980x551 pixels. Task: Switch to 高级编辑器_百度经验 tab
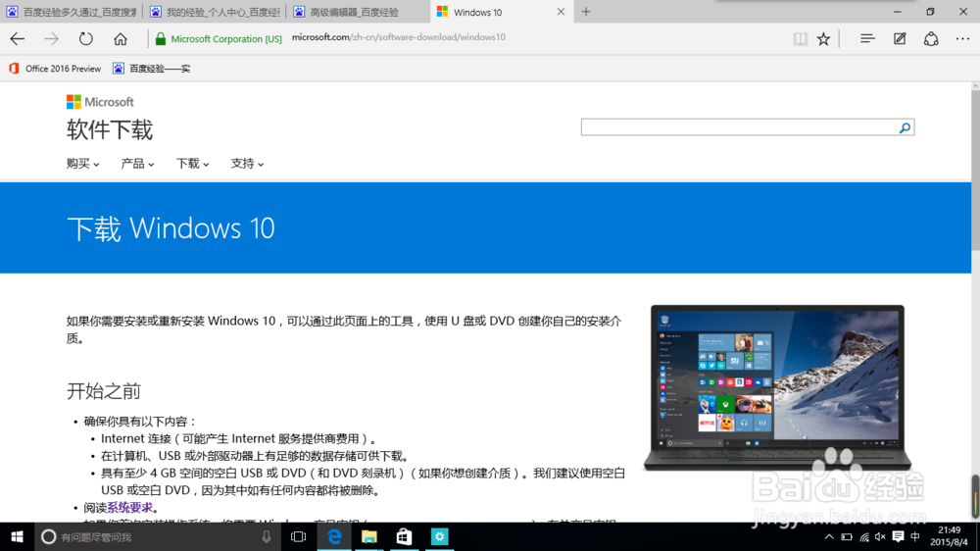pyautogui.click(x=358, y=12)
